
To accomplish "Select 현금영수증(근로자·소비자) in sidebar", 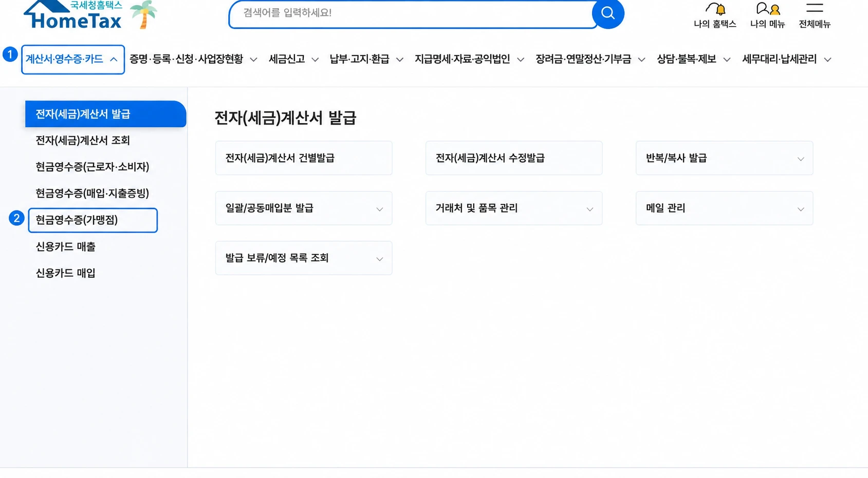I will click(x=93, y=167).
